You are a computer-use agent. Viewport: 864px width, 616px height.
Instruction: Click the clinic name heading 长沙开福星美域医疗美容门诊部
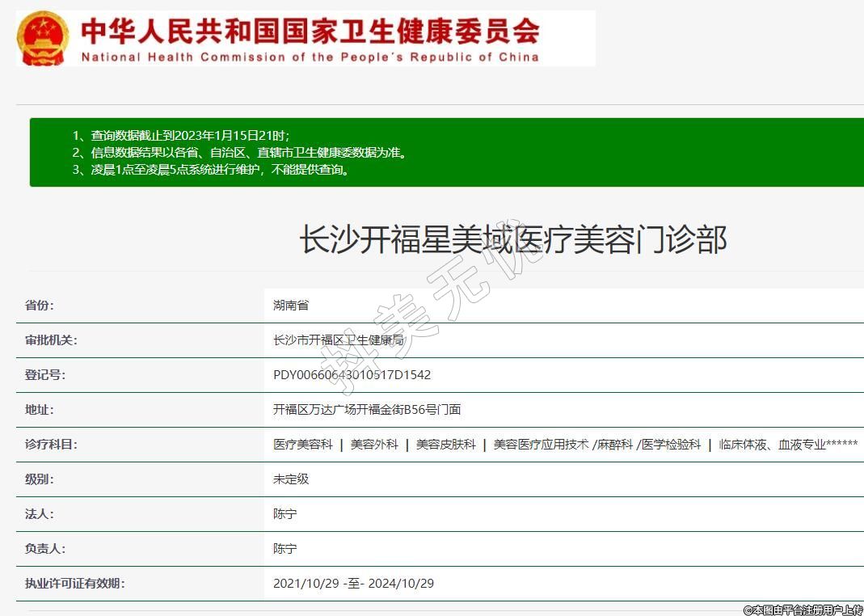[x=512, y=240]
